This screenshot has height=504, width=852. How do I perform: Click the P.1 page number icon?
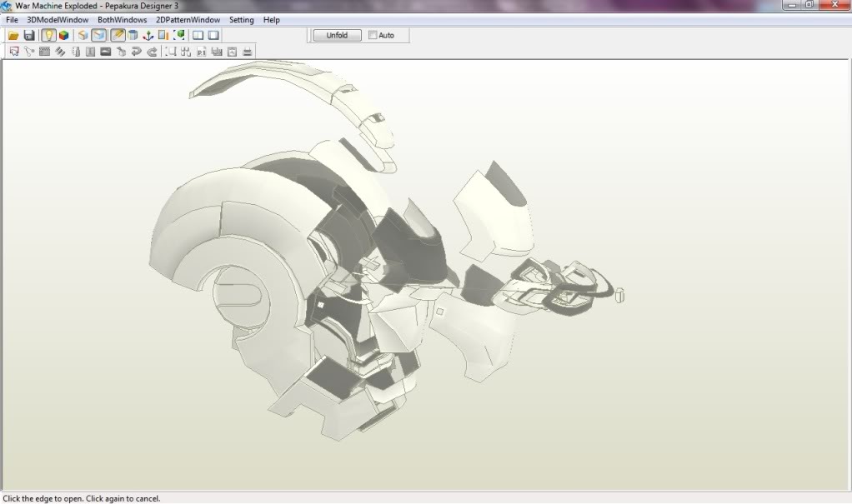(x=202, y=52)
